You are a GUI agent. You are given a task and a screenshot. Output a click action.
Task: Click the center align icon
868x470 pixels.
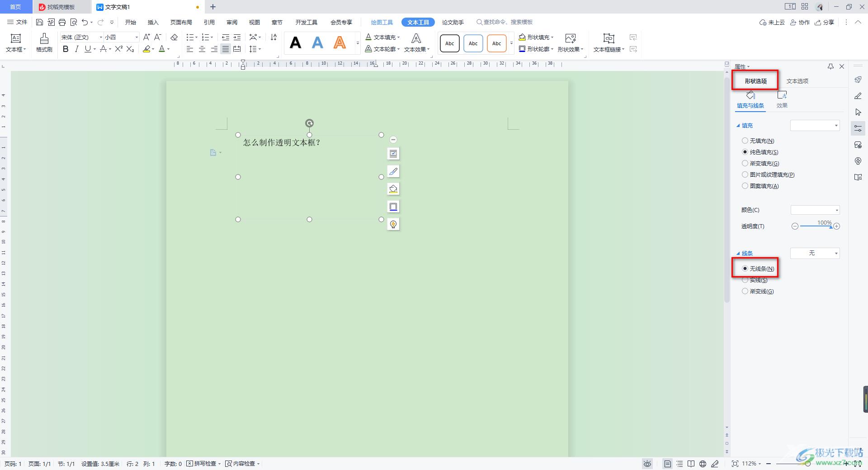pos(202,49)
